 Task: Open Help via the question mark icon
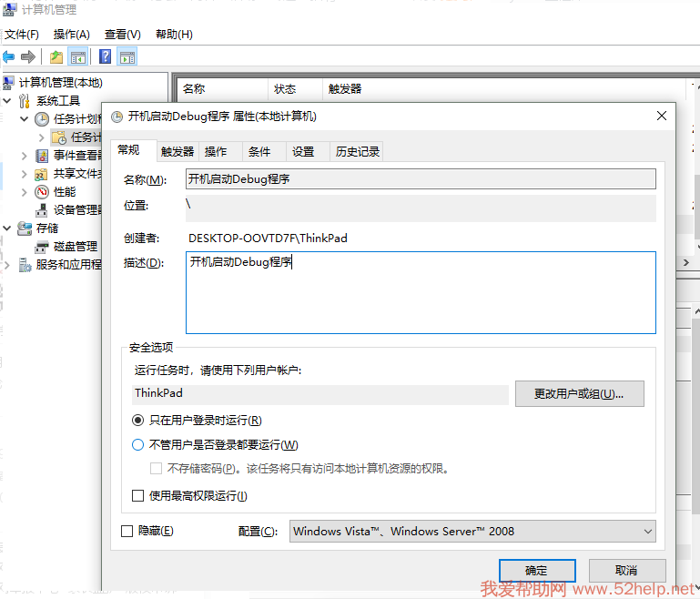click(106, 57)
